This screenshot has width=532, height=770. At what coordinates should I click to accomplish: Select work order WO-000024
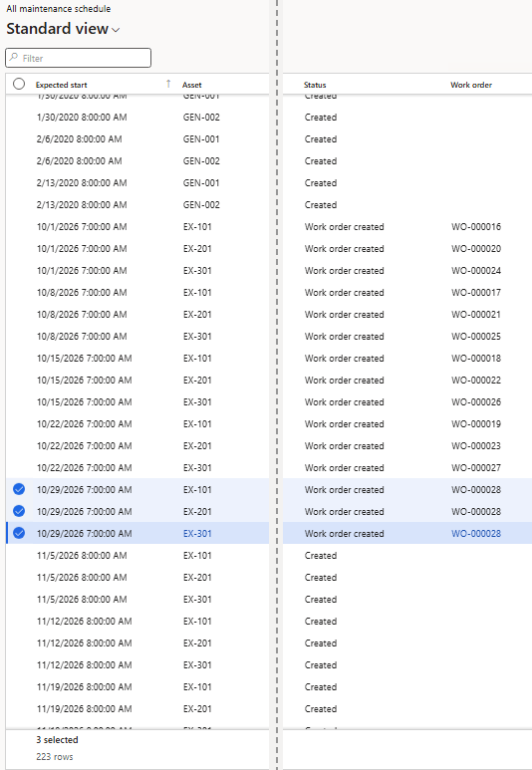point(476,271)
